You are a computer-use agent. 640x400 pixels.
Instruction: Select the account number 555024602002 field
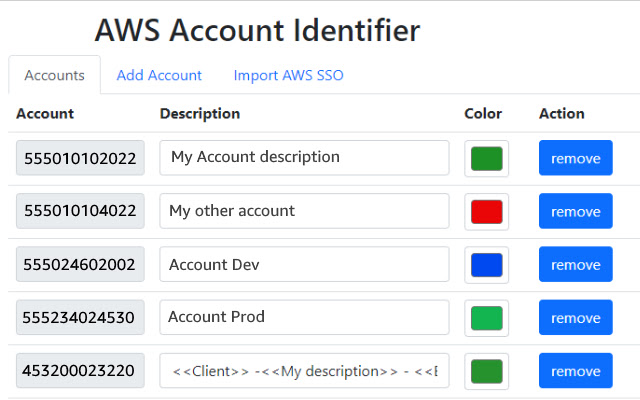80,264
